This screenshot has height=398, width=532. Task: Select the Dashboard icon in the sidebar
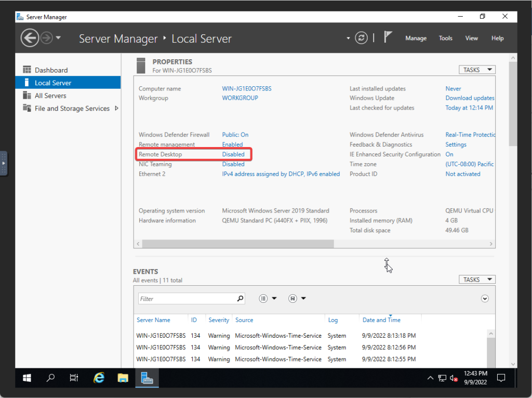point(26,70)
